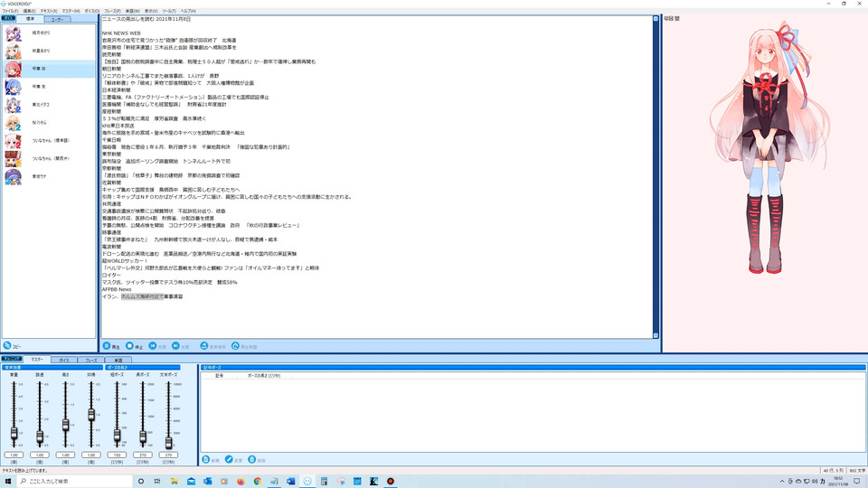
Task: Click the 再生 play button
Action: pos(111,346)
